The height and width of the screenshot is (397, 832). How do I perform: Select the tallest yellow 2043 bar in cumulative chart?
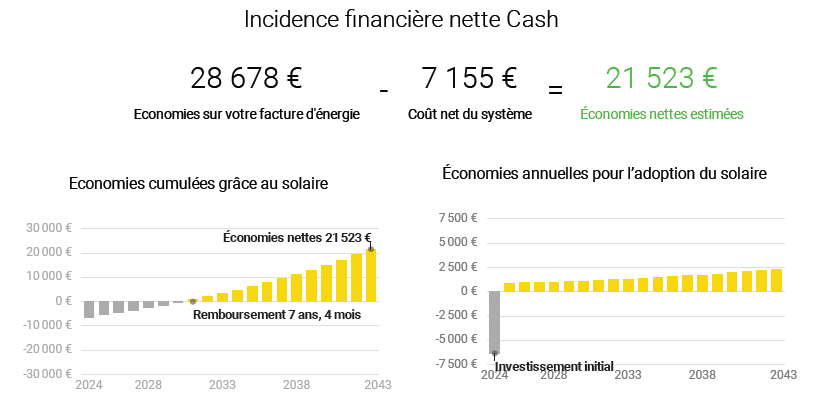(x=371, y=275)
